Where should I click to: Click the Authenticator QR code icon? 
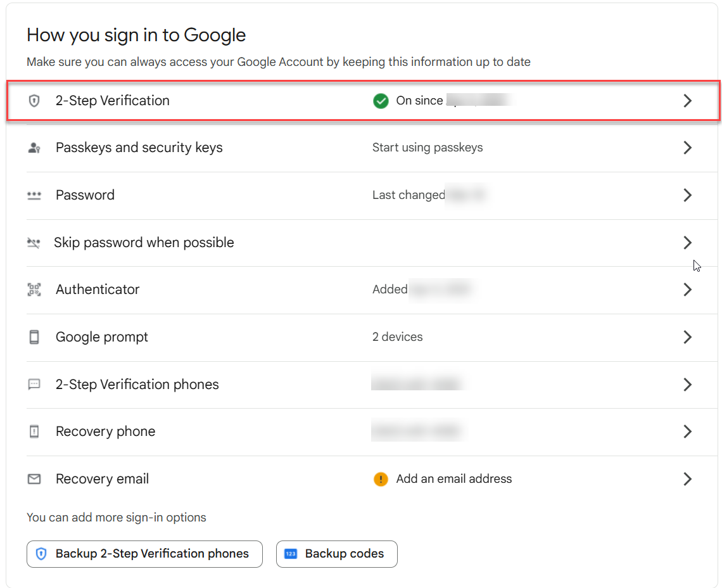coord(34,290)
